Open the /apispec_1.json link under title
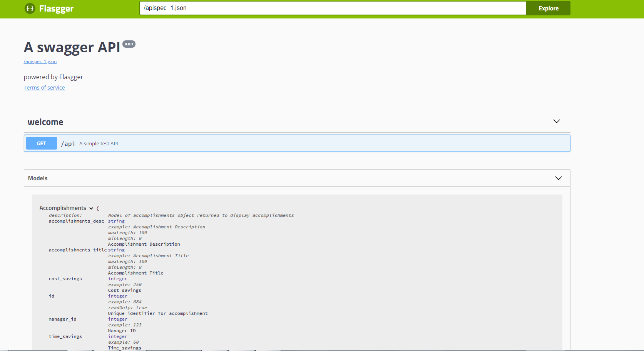 click(x=40, y=62)
